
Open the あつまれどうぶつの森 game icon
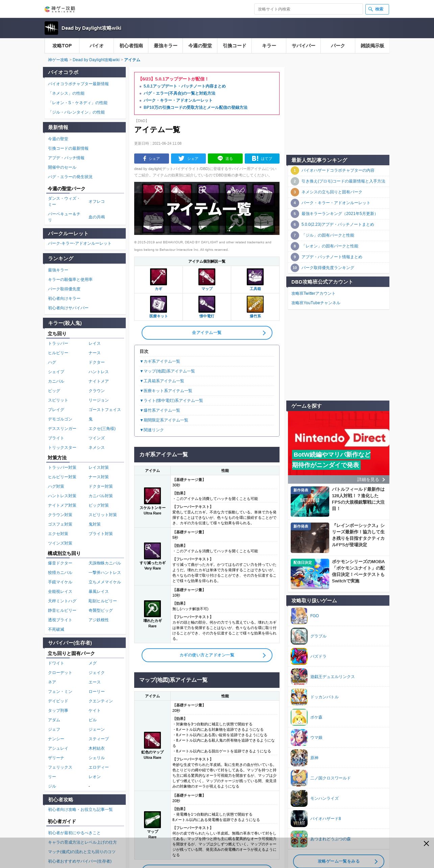click(299, 839)
